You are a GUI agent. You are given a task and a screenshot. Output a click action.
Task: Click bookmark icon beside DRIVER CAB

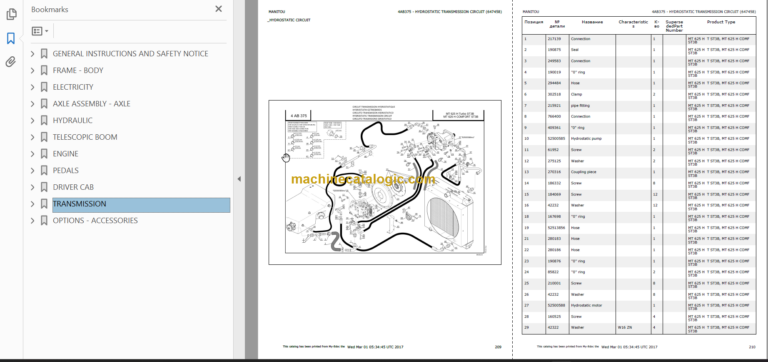click(x=44, y=187)
